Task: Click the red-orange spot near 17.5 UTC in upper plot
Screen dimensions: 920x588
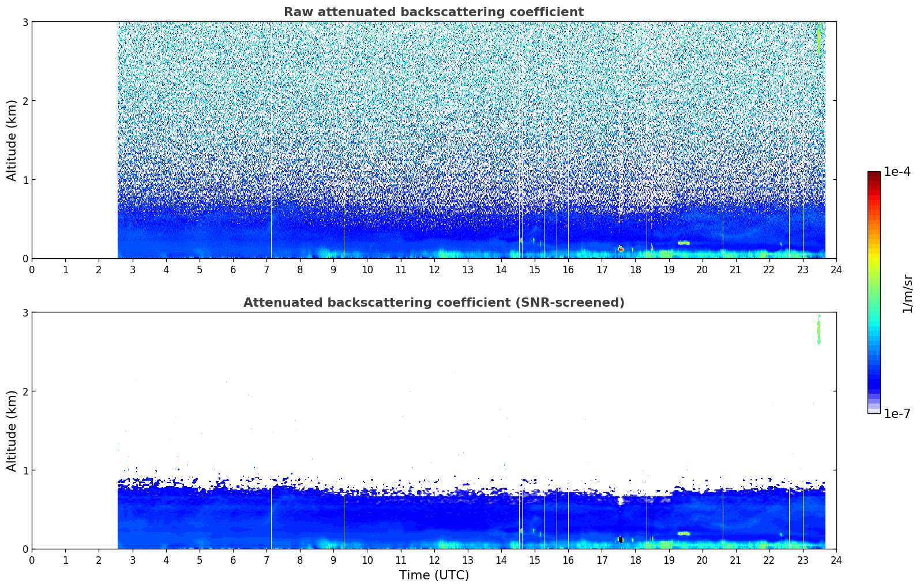Action: (621, 249)
